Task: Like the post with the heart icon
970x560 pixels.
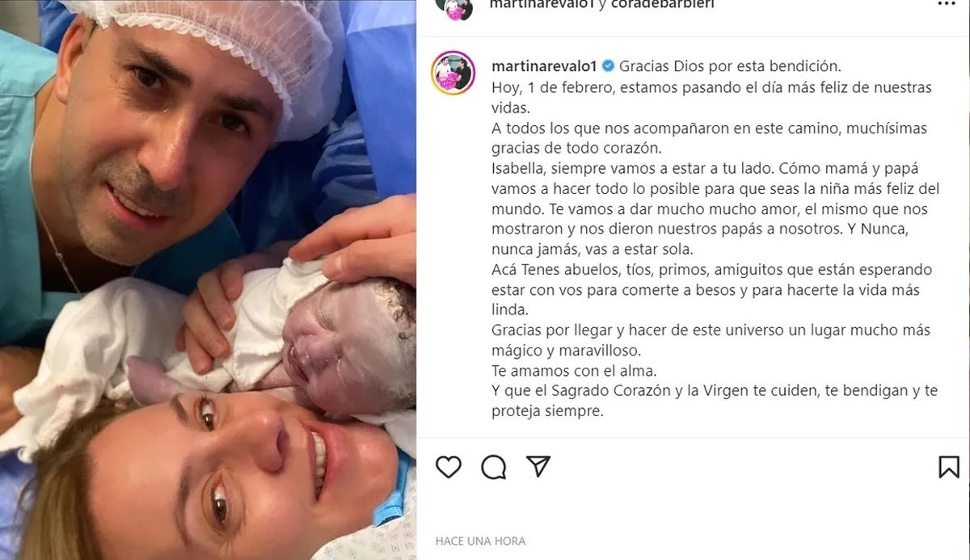Action: pyautogui.click(x=449, y=466)
